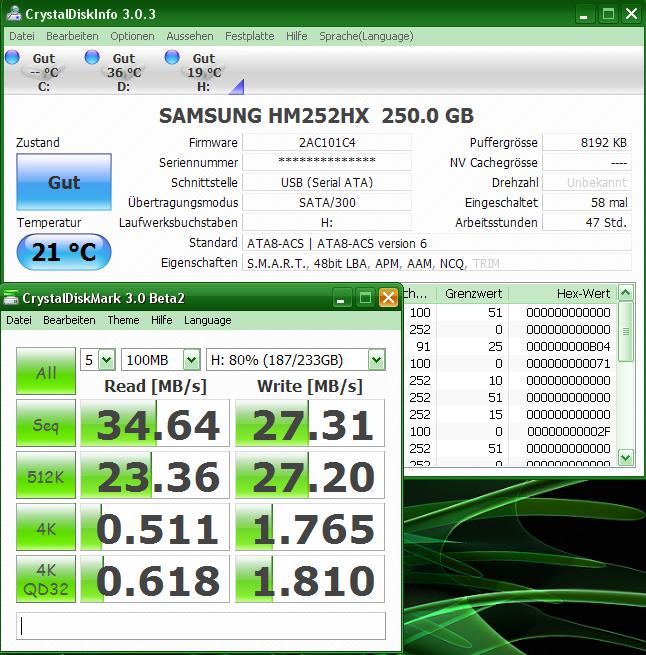Click the 512K write result 27.20
The height and width of the screenshot is (655, 646).
pos(310,475)
